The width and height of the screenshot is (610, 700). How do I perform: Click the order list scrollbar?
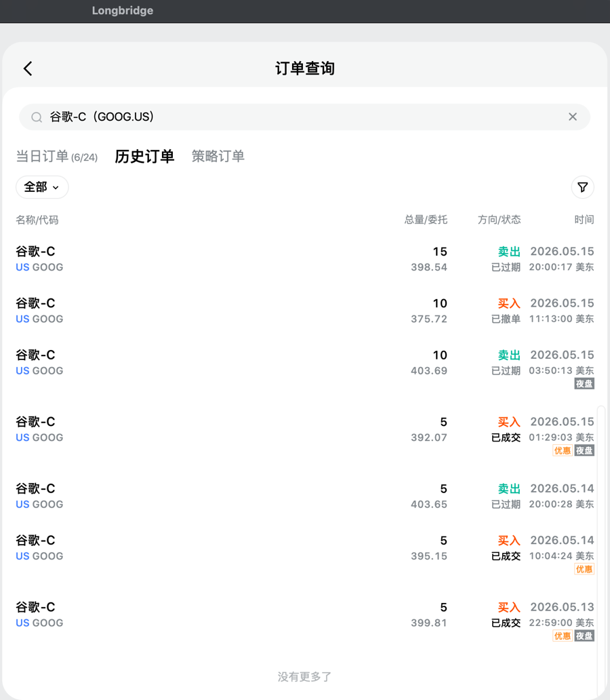click(x=601, y=553)
